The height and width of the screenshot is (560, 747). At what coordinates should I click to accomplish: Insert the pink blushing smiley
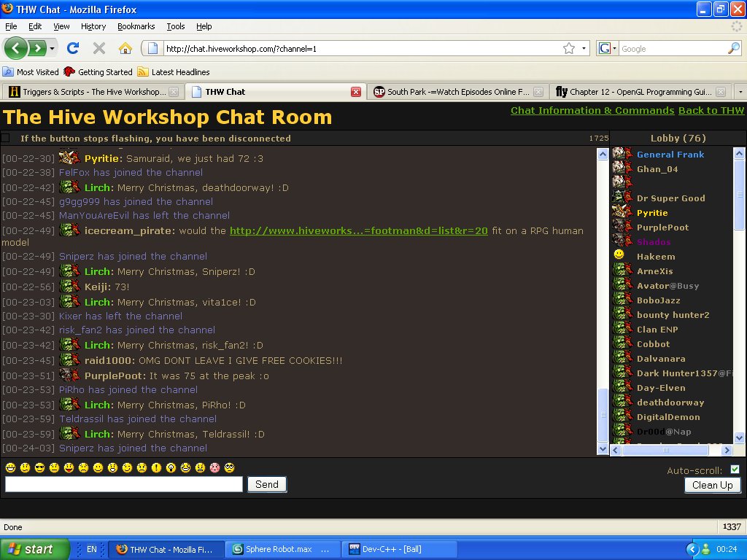coord(215,467)
